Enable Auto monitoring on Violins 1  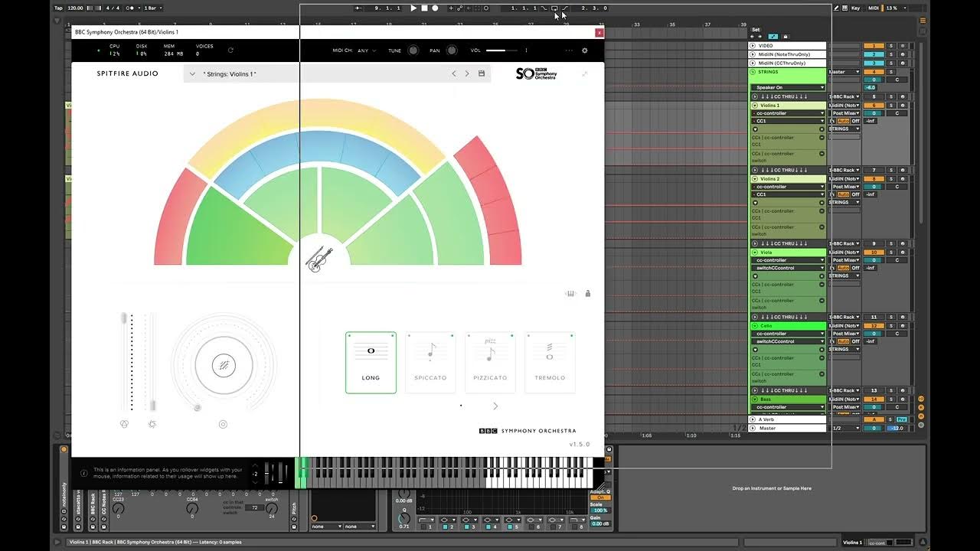[x=843, y=121]
